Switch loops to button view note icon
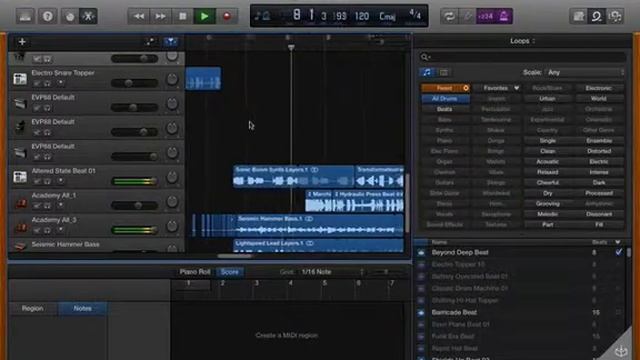This screenshot has height=360, width=640. tap(427, 73)
